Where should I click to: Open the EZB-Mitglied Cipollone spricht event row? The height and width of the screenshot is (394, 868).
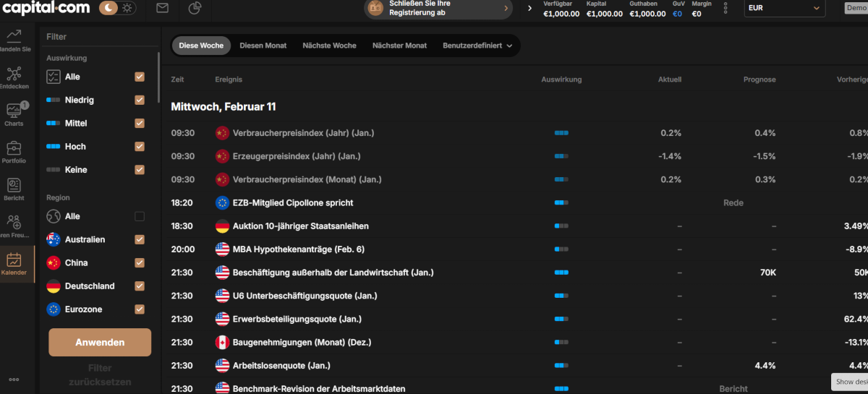pos(293,203)
